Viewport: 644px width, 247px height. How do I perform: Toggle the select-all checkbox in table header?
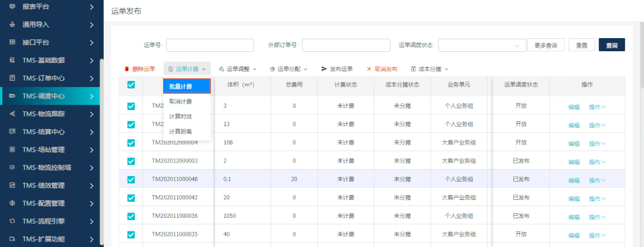131,85
